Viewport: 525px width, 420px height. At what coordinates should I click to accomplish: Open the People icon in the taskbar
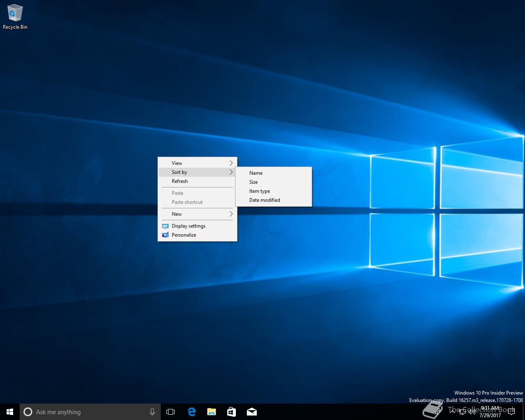click(x=438, y=412)
